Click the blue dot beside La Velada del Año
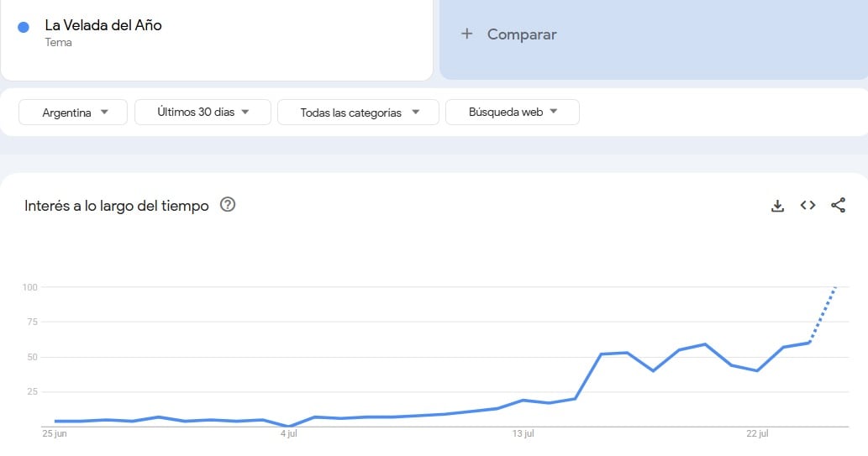 tap(24, 27)
